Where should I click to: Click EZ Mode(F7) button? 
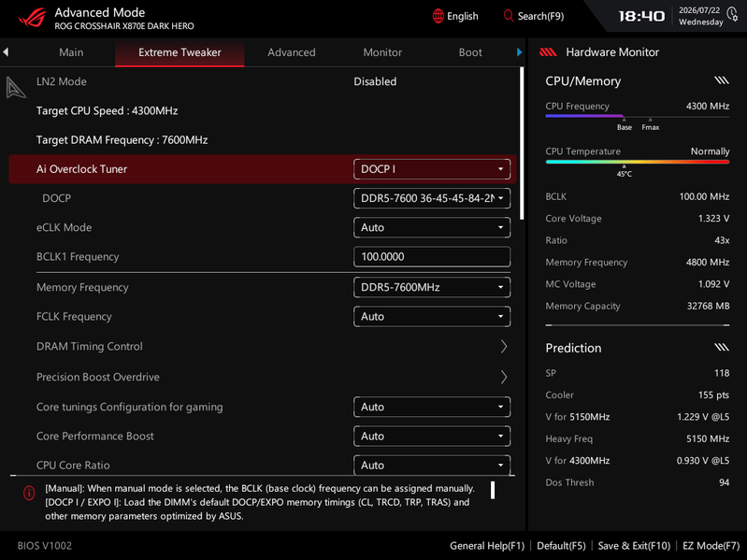tap(711, 546)
